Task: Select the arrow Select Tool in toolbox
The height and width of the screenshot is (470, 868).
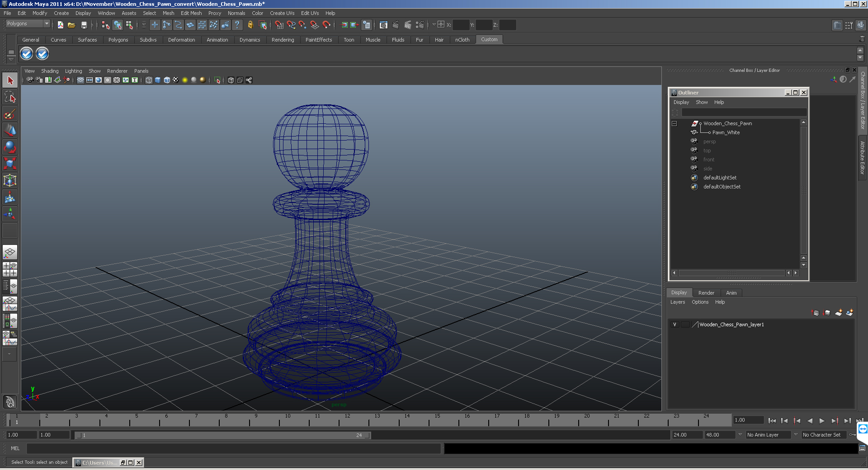Action: (10, 80)
